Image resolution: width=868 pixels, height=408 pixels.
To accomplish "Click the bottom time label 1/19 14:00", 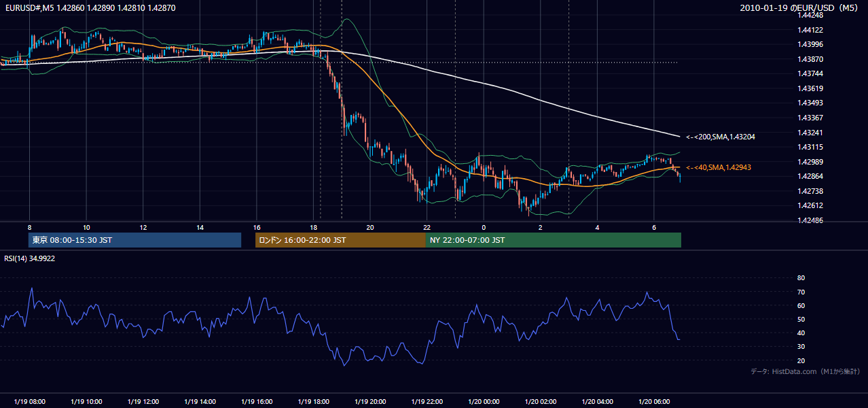I will pyautogui.click(x=200, y=402).
